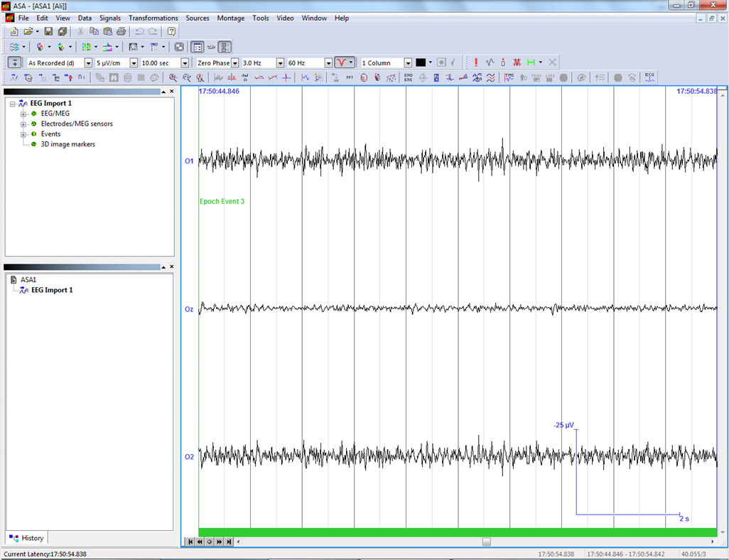Viewport: 729px width, 560px height.
Task: Jump to the recording end with skip-forward button
Action: 229,542
